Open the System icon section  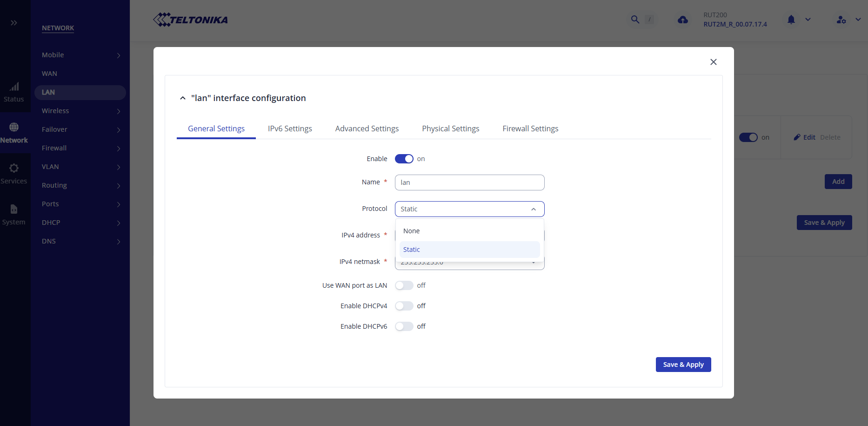pyautogui.click(x=14, y=210)
